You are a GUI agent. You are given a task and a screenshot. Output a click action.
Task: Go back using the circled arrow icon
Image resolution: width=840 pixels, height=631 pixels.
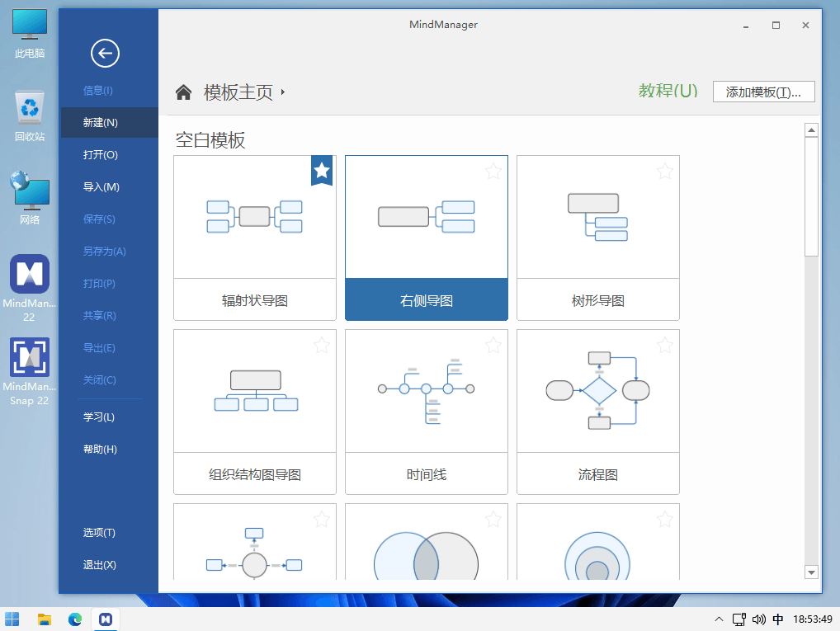tap(105, 53)
